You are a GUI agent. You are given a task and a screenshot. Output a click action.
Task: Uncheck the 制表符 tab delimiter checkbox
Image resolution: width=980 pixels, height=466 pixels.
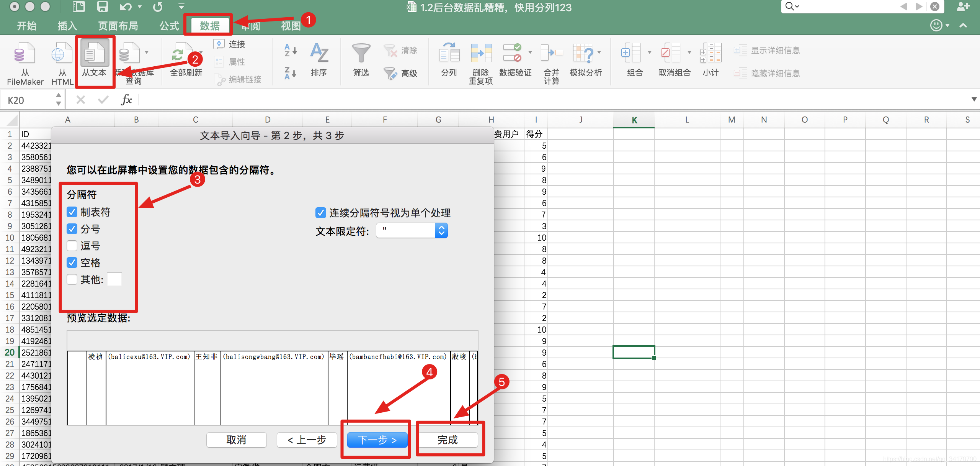(72, 212)
